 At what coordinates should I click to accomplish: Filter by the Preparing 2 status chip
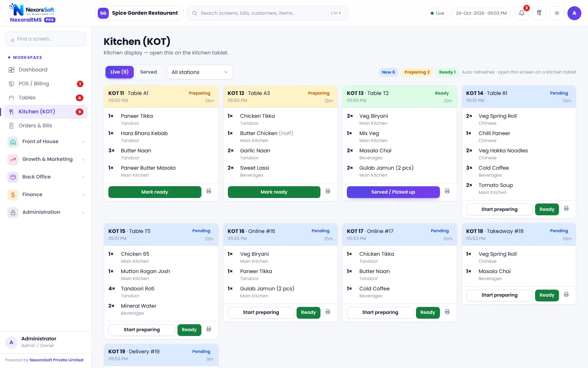tap(417, 72)
